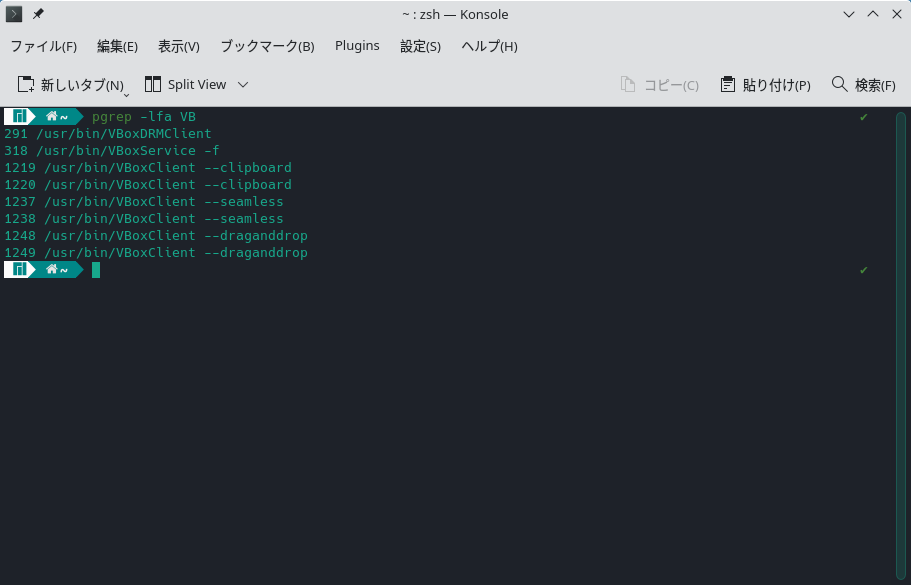Click the 新しいタブ(N) button
The image size is (911, 585).
click(73, 85)
